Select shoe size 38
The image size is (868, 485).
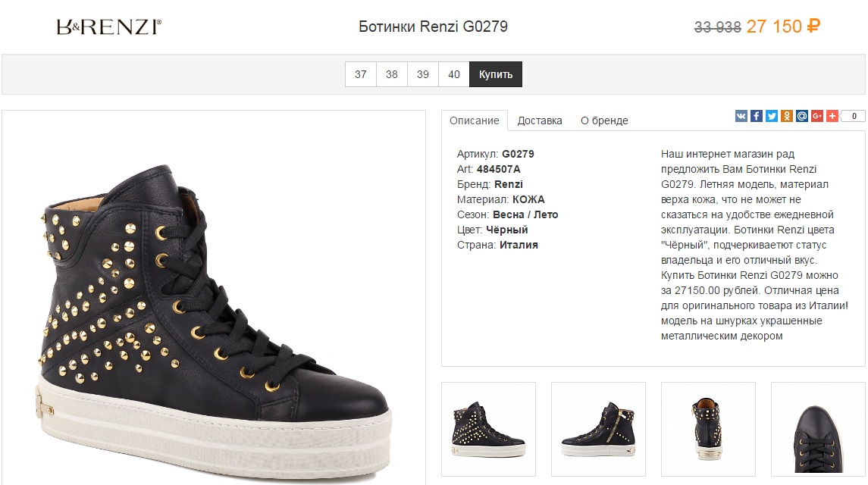click(392, 74)
